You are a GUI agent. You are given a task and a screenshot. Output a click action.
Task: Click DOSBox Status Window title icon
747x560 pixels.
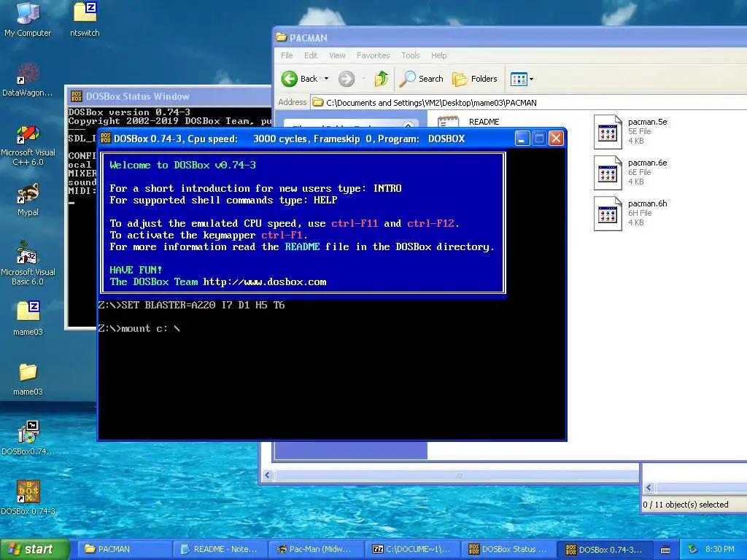coord(76,96)
